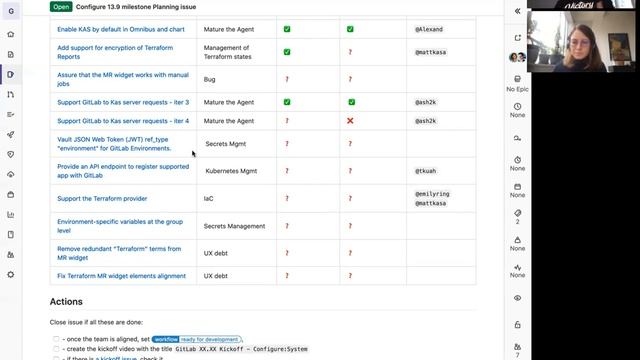The height and width of the screenshot is (360, 640).
Task: Open Add support for encryption of Terraform Reports
Action: coord(115,52)
